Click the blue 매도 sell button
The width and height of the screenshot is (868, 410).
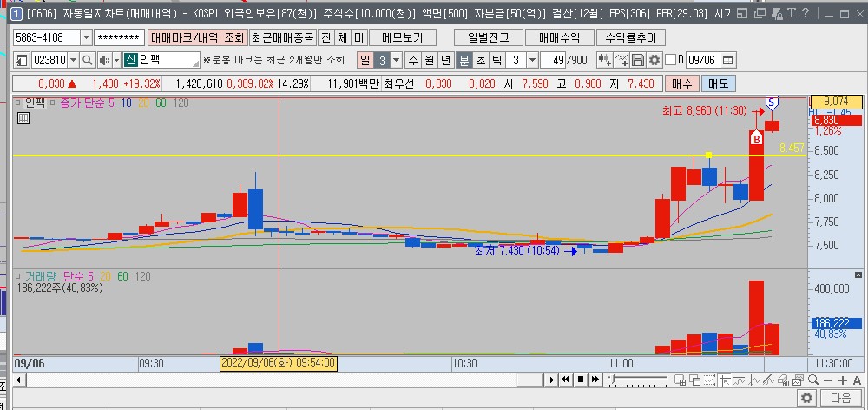coord(719,83)
